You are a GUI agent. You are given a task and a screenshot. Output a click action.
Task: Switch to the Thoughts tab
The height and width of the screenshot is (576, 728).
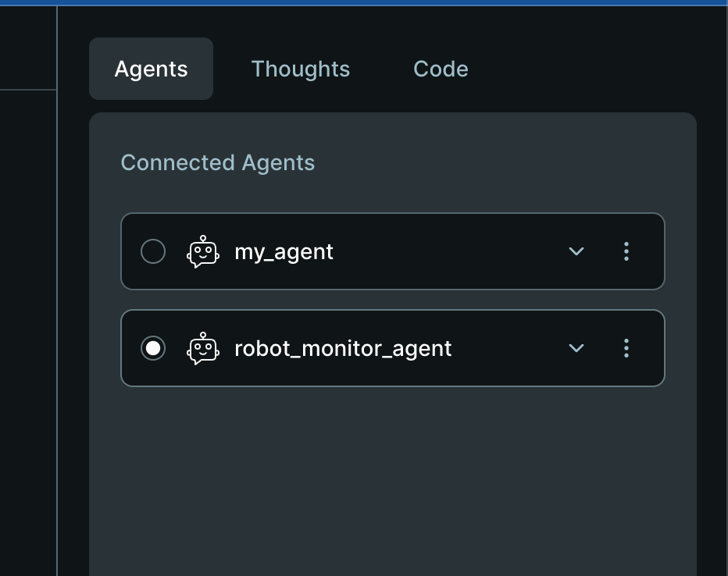(x=300, y=69)
